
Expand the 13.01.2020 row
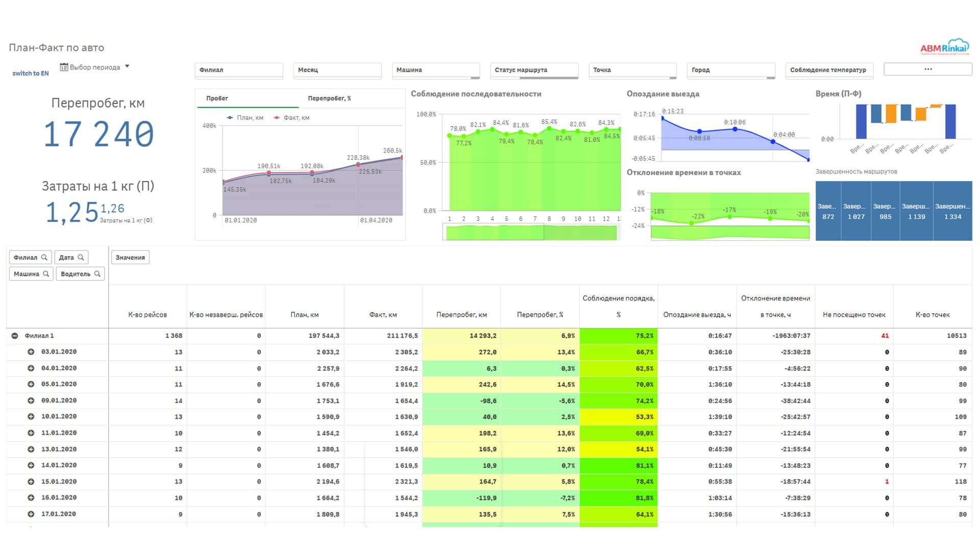click(31, 449)
